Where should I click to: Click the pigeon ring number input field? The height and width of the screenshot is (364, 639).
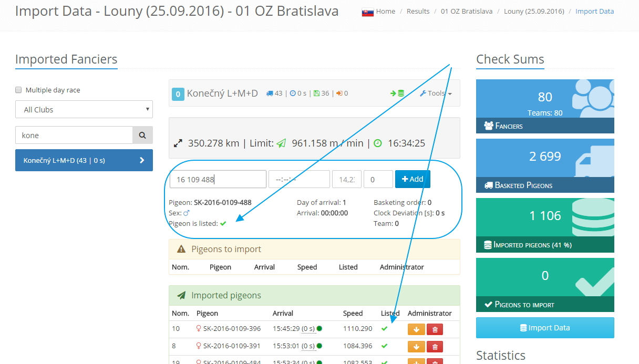pos(218,179)
